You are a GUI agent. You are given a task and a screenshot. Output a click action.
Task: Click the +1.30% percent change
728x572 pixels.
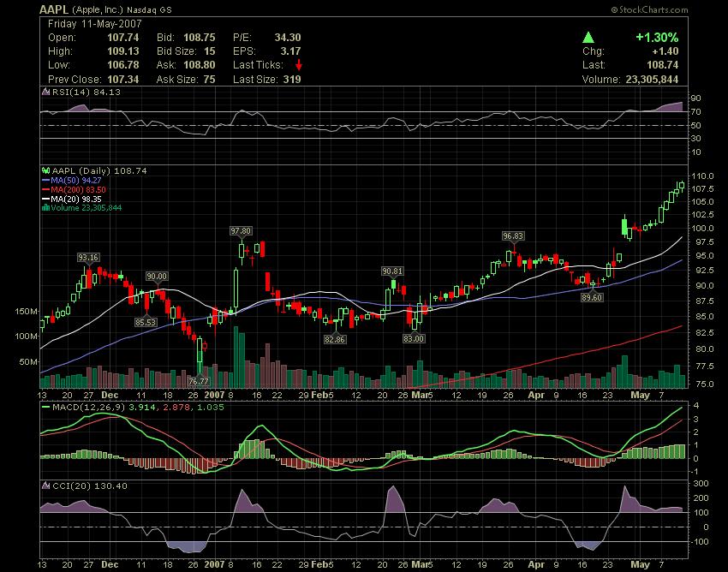point(657,37)
